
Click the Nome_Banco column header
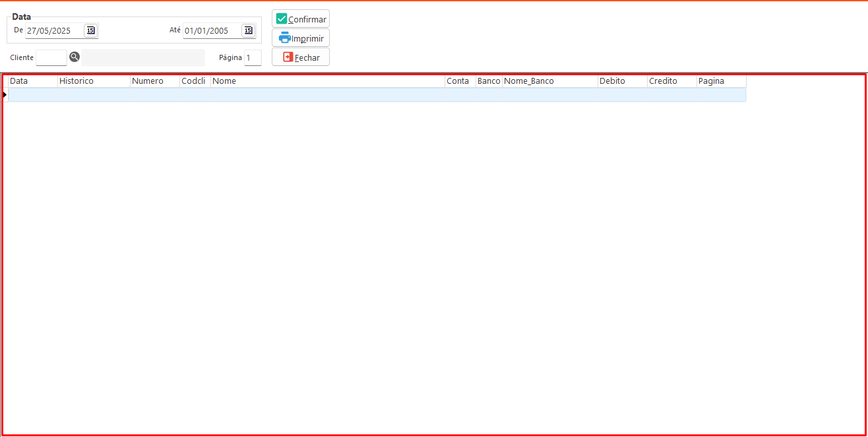(x=549, y=81)
